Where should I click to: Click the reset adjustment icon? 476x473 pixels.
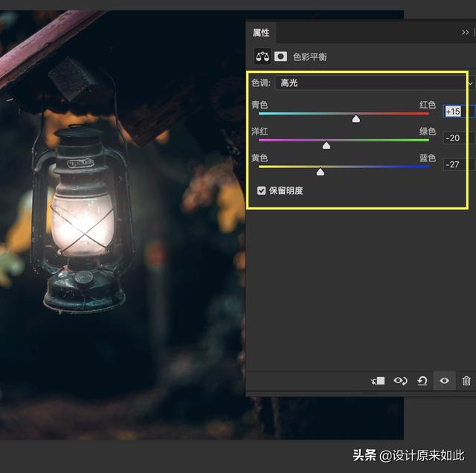[x=422, y=381]
